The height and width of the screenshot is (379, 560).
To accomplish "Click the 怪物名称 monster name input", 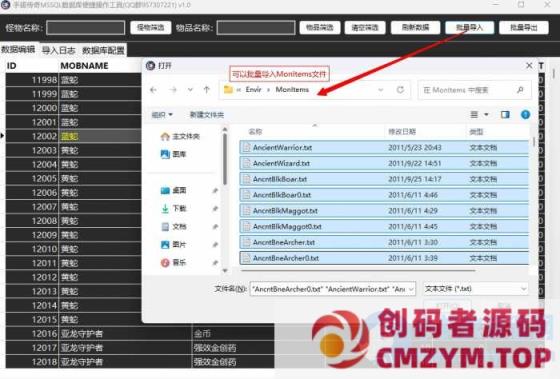I will tap(86, 28).
